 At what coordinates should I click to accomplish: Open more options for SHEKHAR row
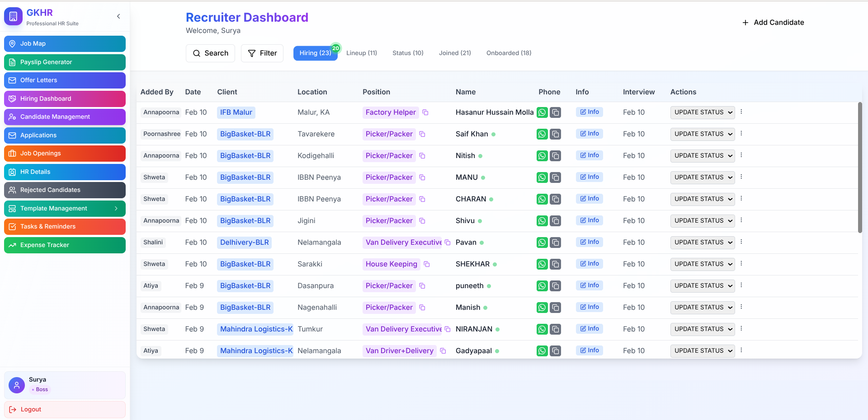[x=741, y=264]
